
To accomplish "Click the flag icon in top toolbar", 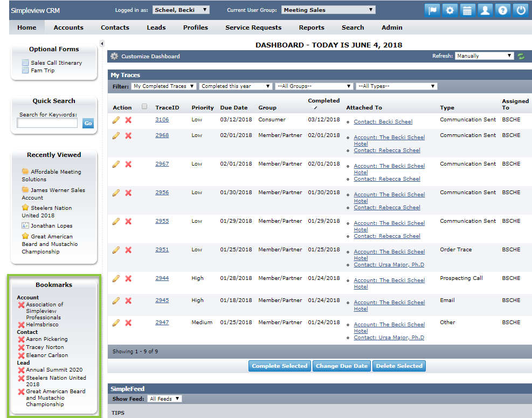I will click(432, 11).
